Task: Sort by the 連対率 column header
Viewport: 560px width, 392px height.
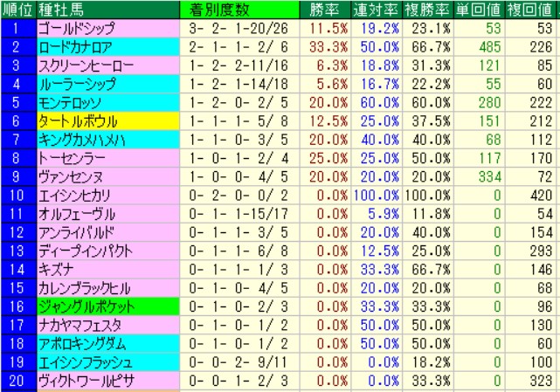Action: [x=377, y=10]
